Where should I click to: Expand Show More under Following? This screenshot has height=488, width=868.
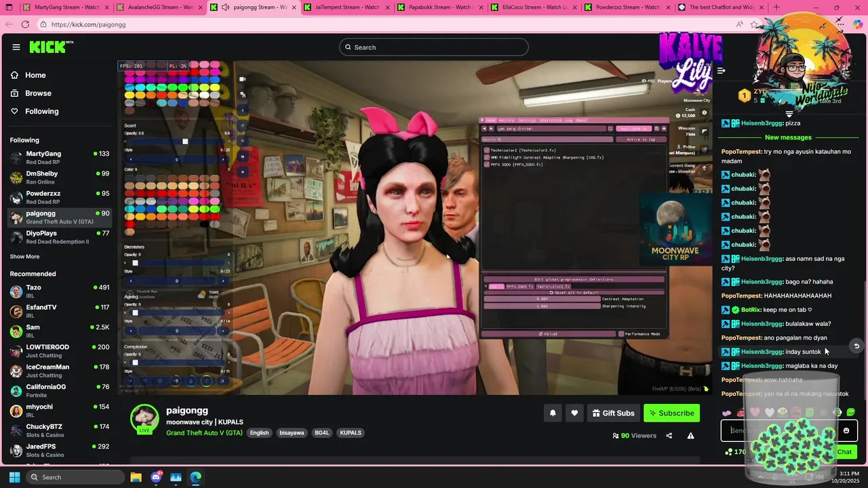[24, 257]
